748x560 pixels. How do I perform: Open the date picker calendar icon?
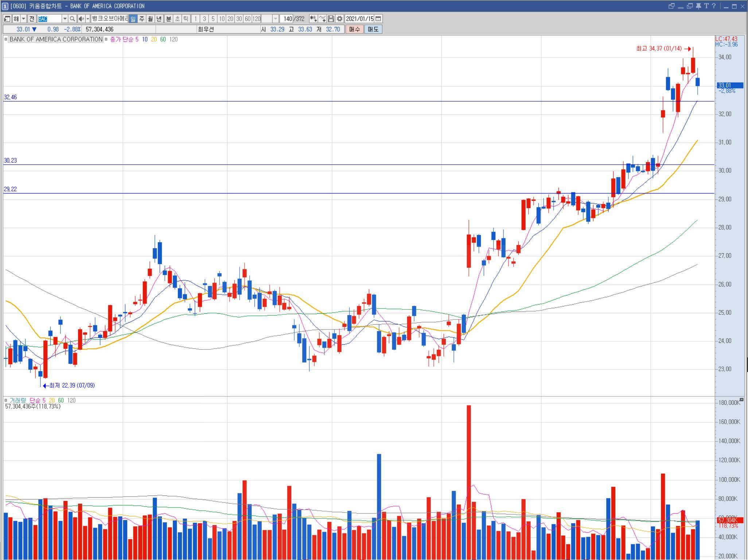pyautogui.click(x=378, y=19)
